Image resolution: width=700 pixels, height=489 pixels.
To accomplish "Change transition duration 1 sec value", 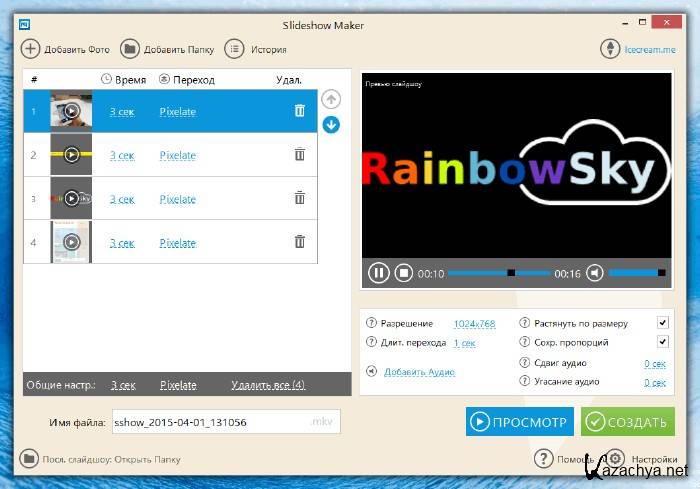I will click(464, 343).
